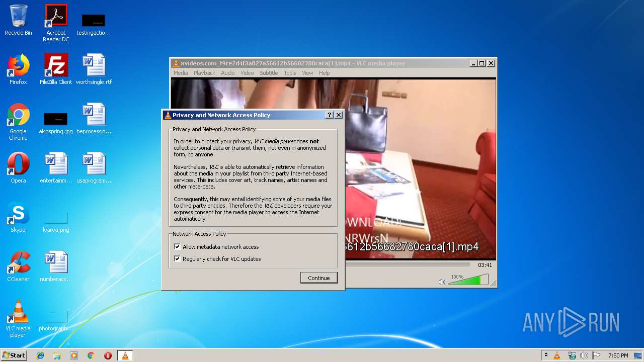Select the VLC taskbar button
The image size is (644, 362).
(x=125, y=355)
